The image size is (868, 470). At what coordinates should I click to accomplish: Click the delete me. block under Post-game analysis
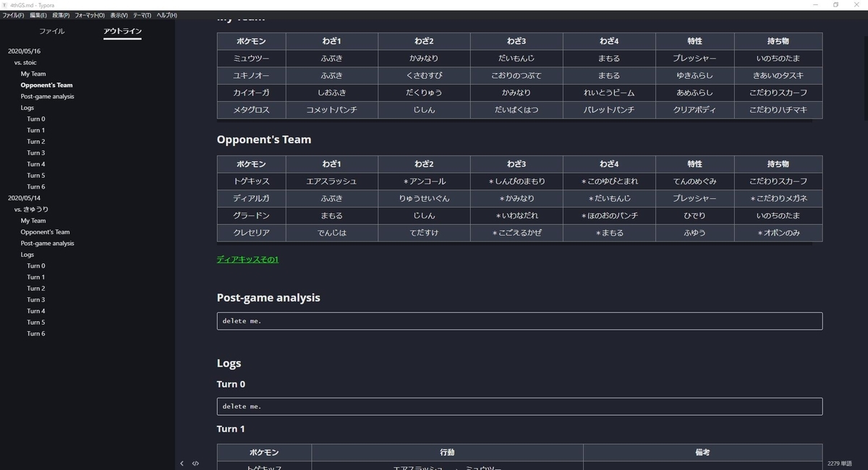click(x=519, y=321)
